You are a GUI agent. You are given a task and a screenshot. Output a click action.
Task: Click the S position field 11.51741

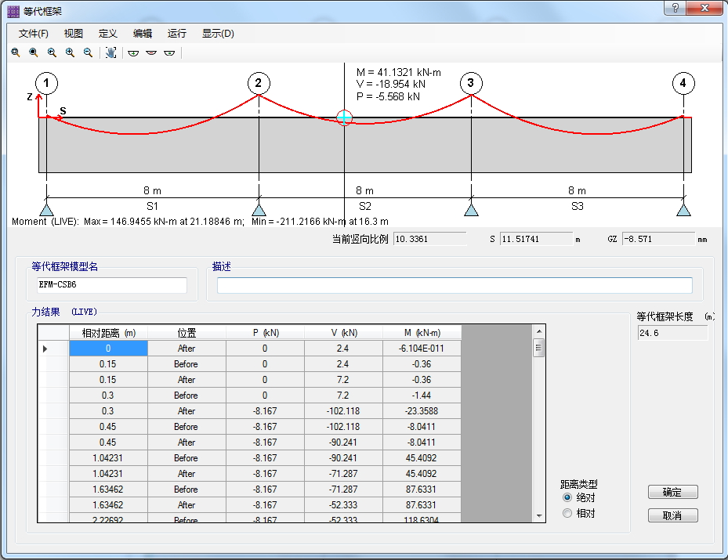click(536, 239)
